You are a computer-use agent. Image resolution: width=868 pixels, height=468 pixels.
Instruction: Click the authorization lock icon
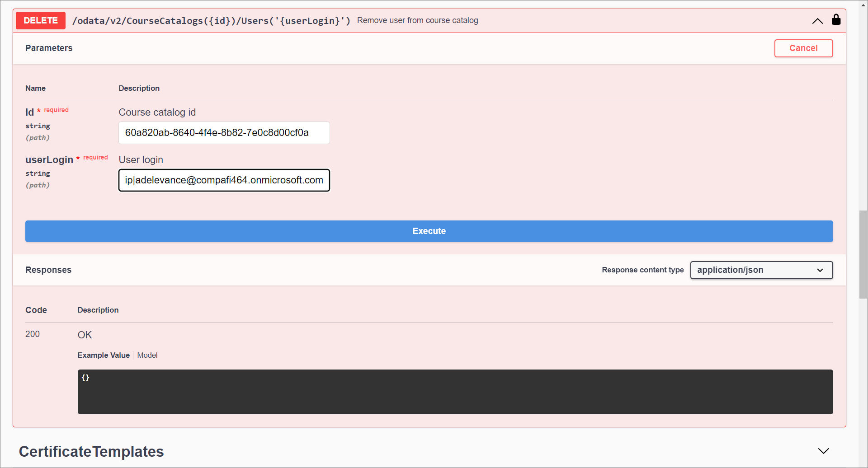(x=836, y=20)
